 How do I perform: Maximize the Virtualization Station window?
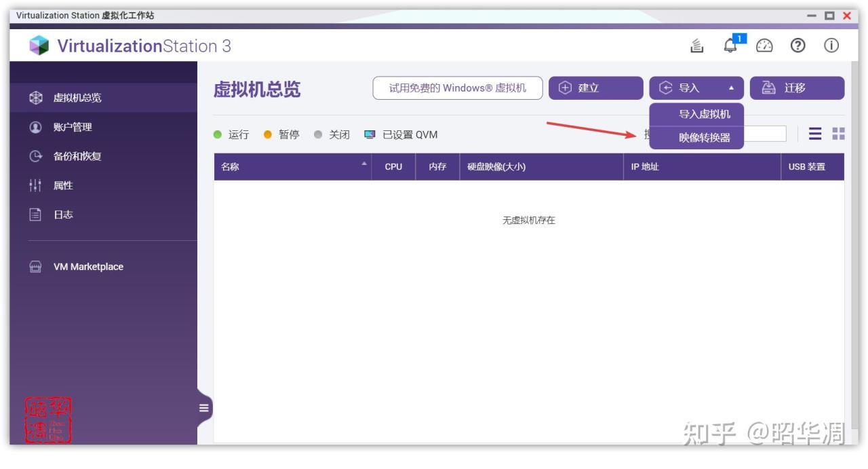[829, 16]
